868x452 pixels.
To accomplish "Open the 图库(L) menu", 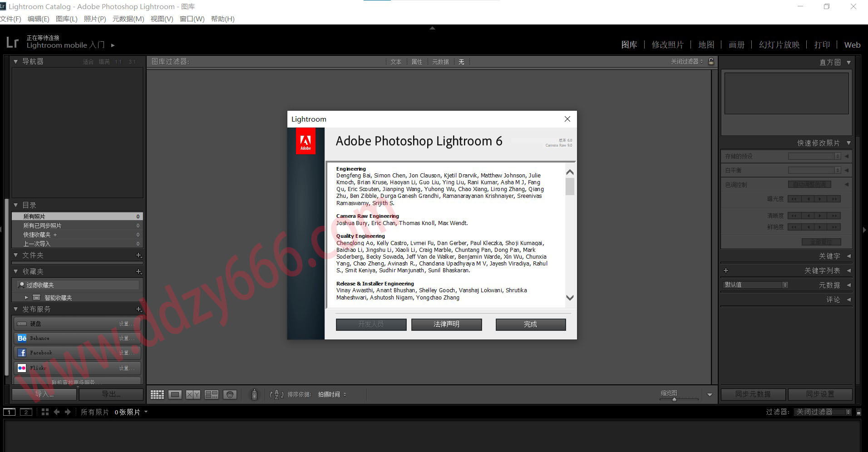I will 67,19.
